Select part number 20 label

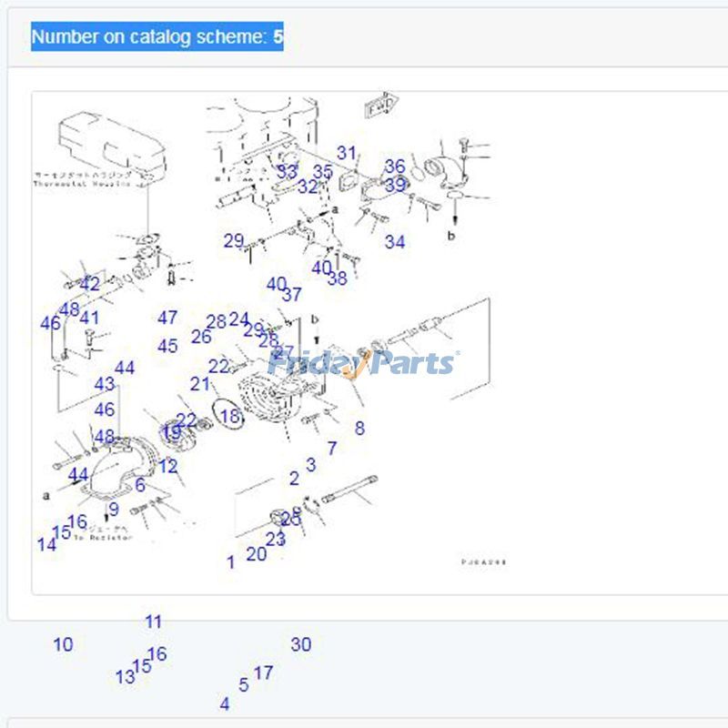tap(256, 553)
